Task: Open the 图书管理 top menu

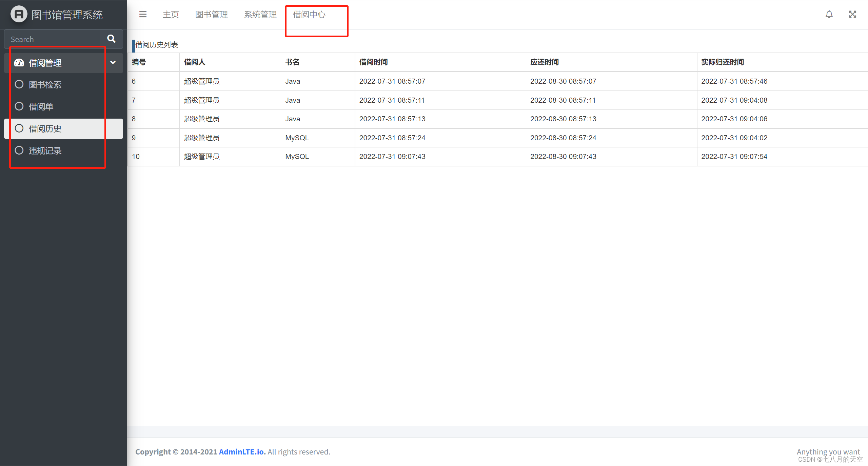Action: [211, 15]
